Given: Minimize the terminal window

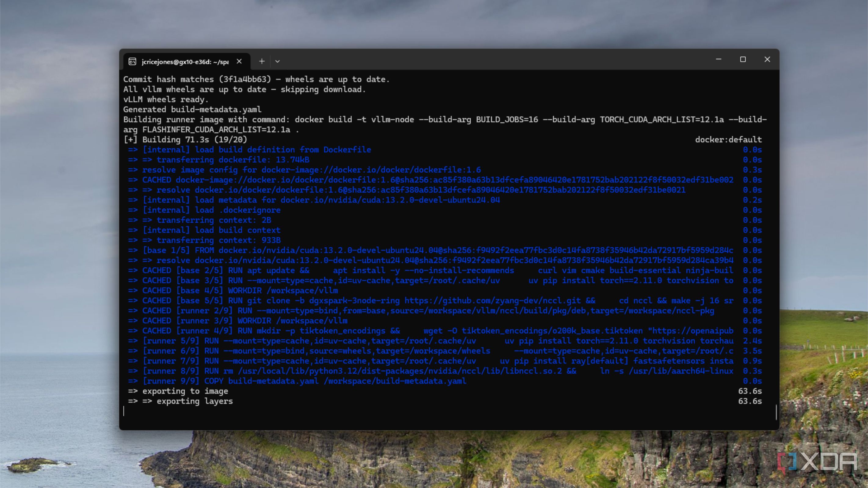Looking at the screenshot, I should click(x=718, y=59).
